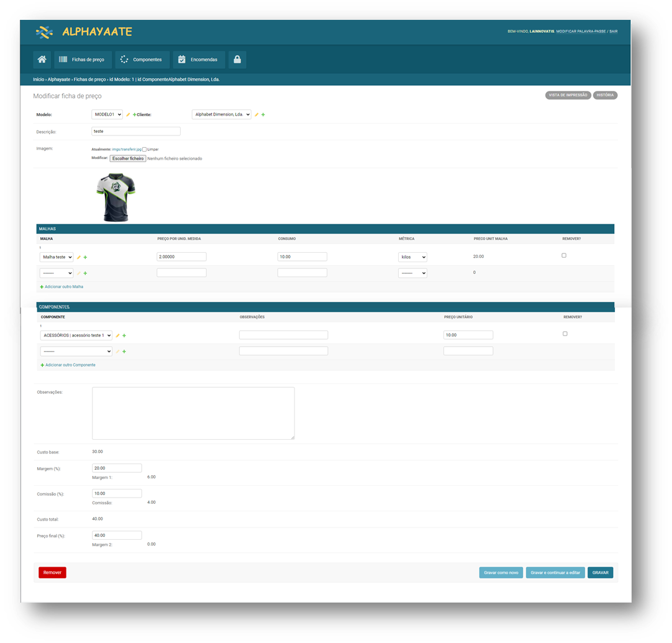Open imgs/transferir.jpg image link

[127, 150]
